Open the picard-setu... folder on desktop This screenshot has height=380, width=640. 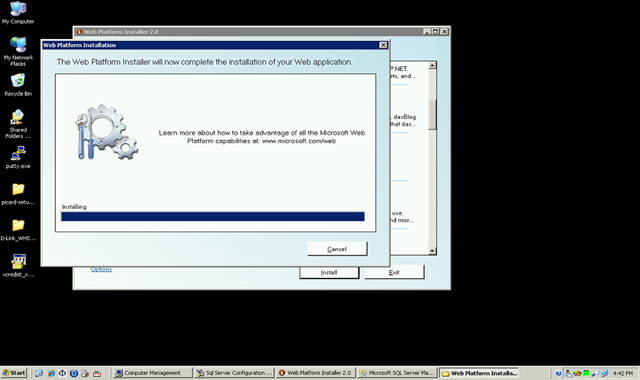[18, 193]
